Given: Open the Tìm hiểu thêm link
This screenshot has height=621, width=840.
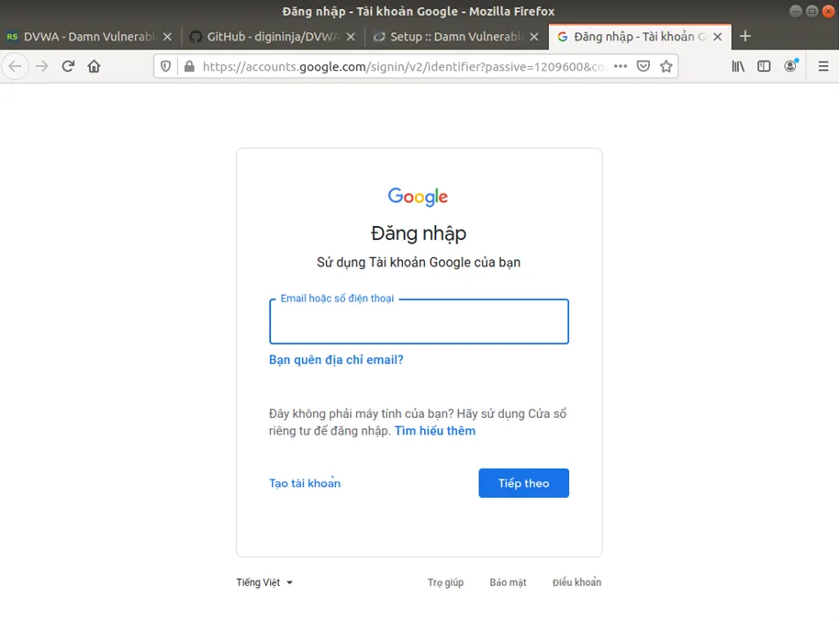Looking at the screenshot, I should pos(435,431).
